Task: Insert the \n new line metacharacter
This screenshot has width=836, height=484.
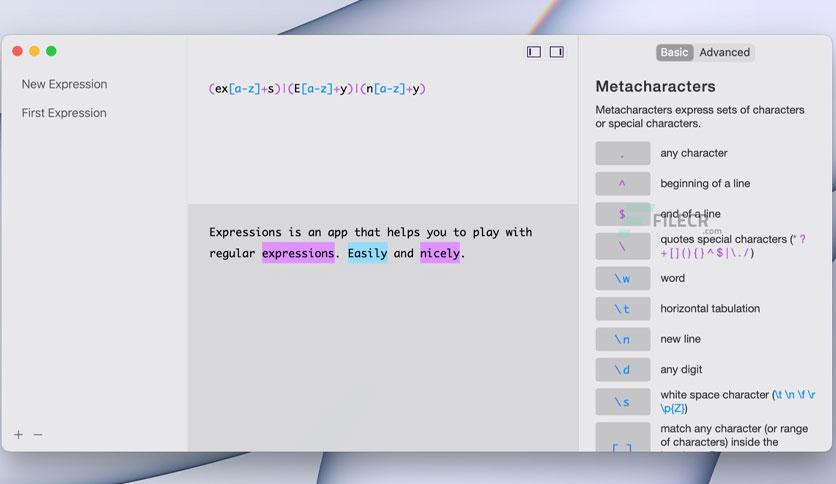Action: 623,339
